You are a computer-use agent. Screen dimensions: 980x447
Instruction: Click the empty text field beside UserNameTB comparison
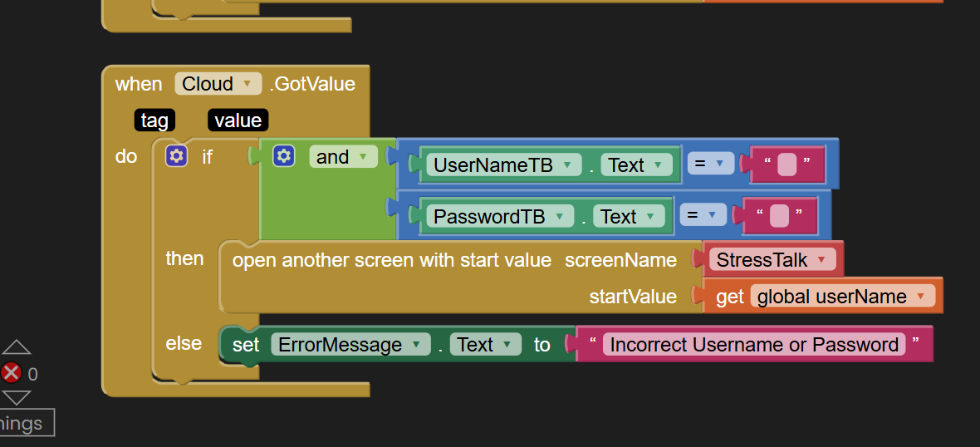pos(787,165)
